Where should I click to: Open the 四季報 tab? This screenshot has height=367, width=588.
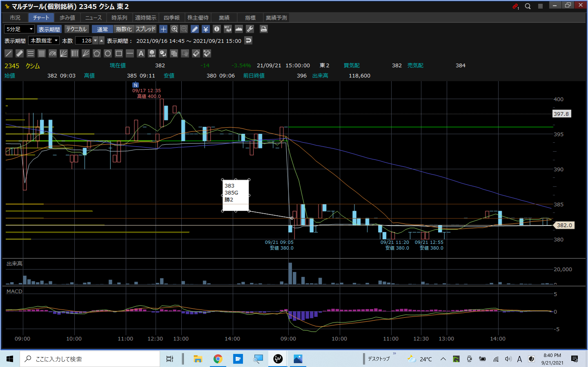[x=171, y=18]
